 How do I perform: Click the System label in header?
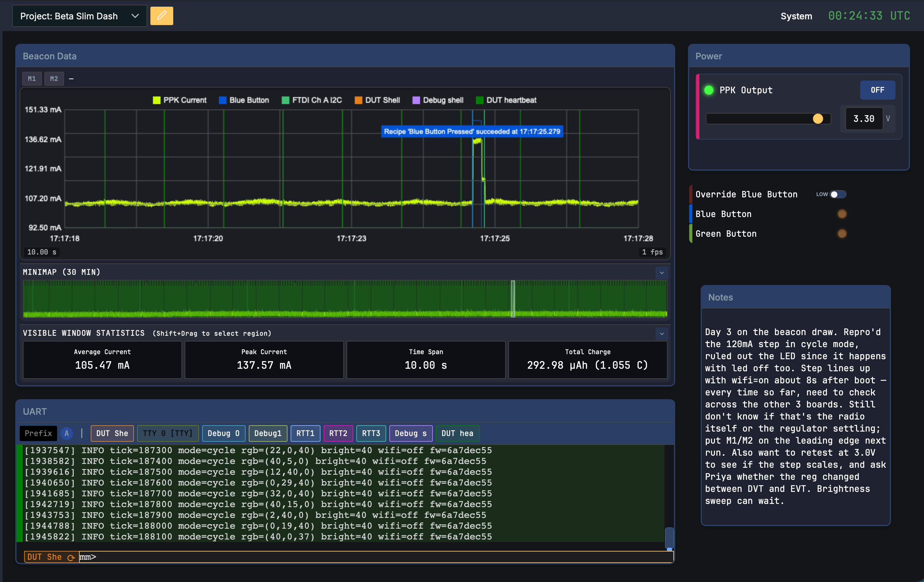click(x=796, y=16)
